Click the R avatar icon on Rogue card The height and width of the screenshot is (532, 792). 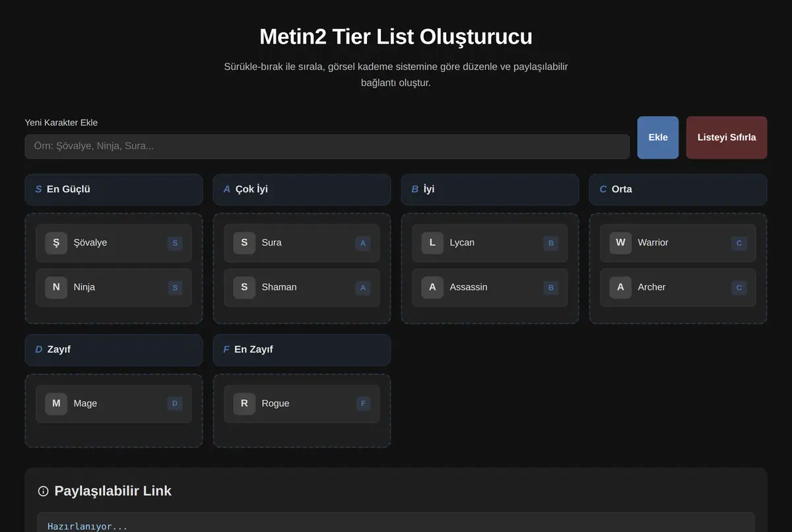click(x=244, y=403)
